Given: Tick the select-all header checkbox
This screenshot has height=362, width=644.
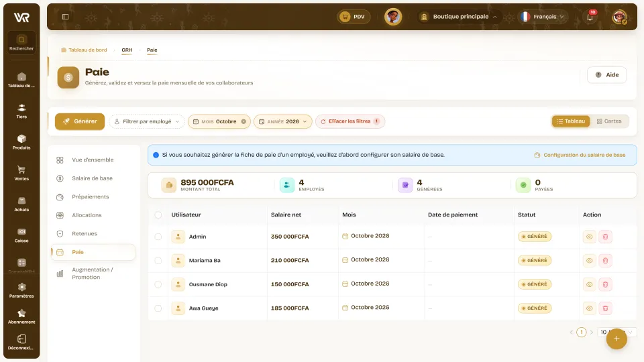Looking at the screenshot, I should pyautogui.click(x=158, y=215).
